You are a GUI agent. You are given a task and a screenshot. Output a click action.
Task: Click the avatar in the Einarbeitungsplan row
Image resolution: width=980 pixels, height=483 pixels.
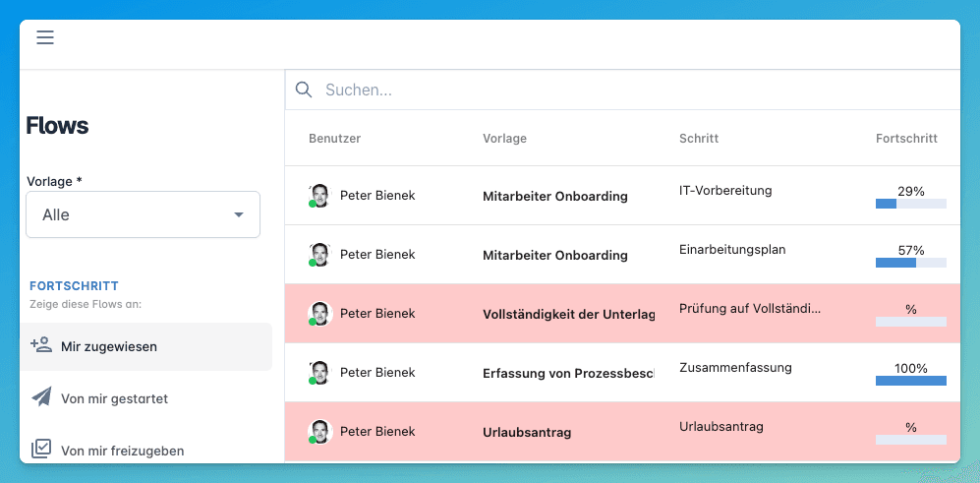tap(319, 255)
